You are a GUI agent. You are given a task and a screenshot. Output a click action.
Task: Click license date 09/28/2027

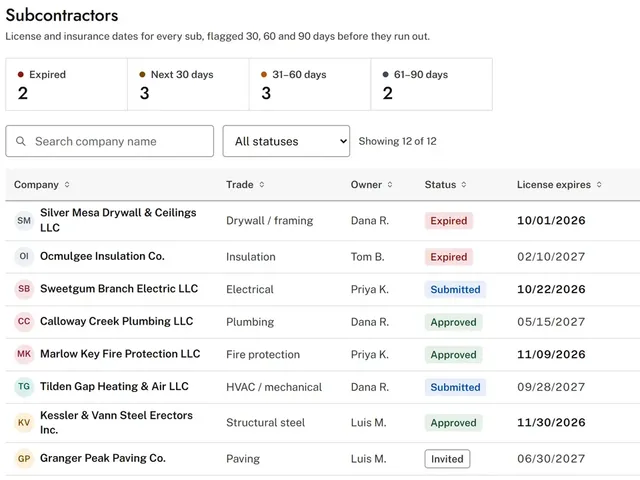(x=551, y=387)
